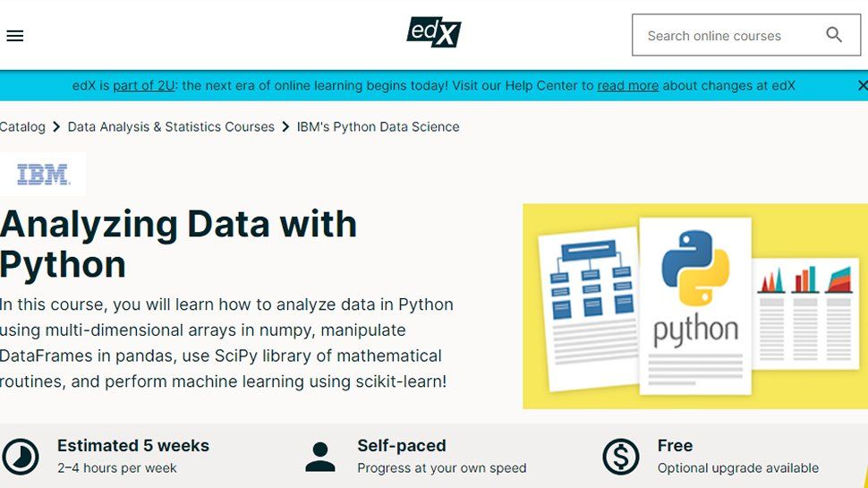
Task: Select IBM's Python Data Science breadcrumb
Action: pos(378,127)
